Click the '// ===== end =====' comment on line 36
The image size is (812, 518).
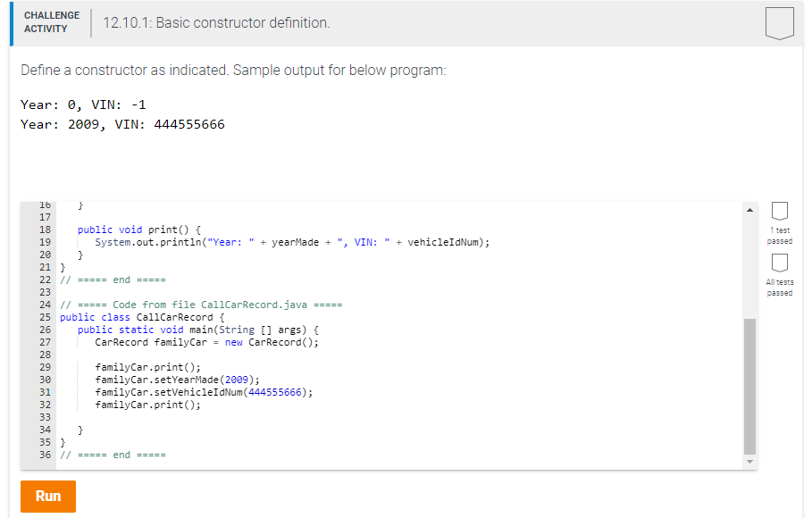pyautogui.click(x=113, y=455)
